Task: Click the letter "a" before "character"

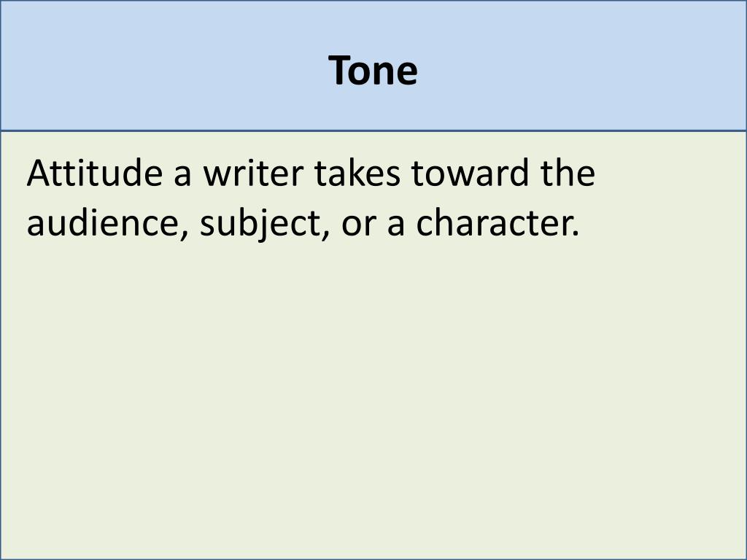Action: [396, 226]
